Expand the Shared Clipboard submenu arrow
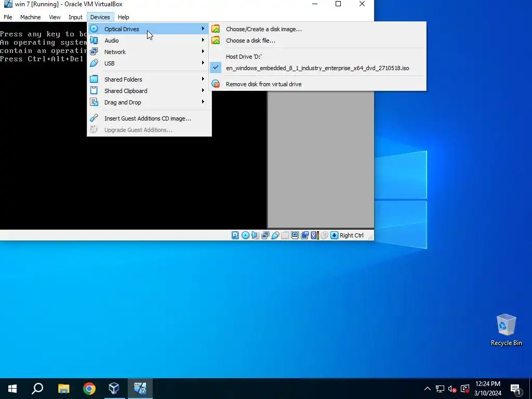Screen dimensions: 532x399 203,90
